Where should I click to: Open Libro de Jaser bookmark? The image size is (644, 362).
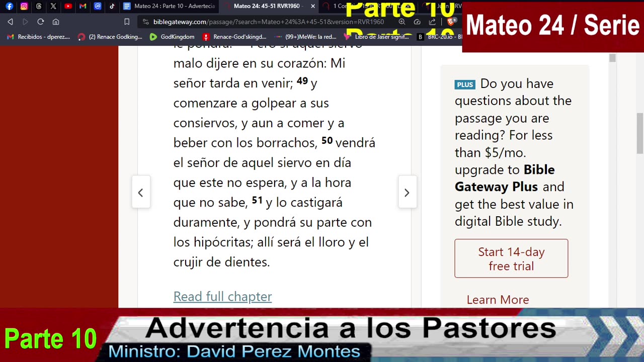pyautogui.click(x=377, y=37)
